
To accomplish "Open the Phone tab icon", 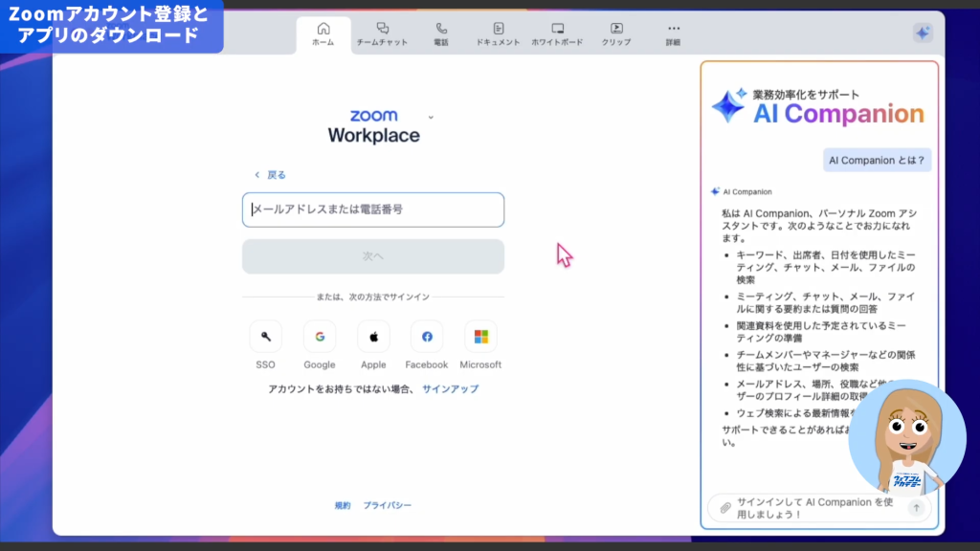I will click(x=441, y=29).
